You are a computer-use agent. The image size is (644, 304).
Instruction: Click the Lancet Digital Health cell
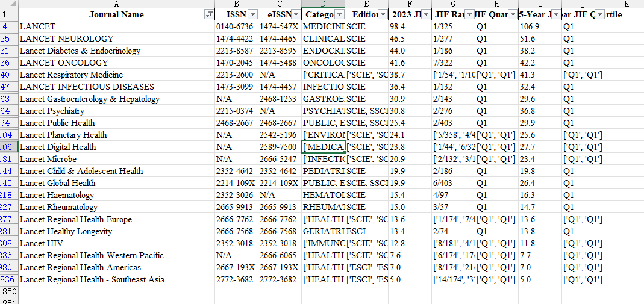coord(117,147)
